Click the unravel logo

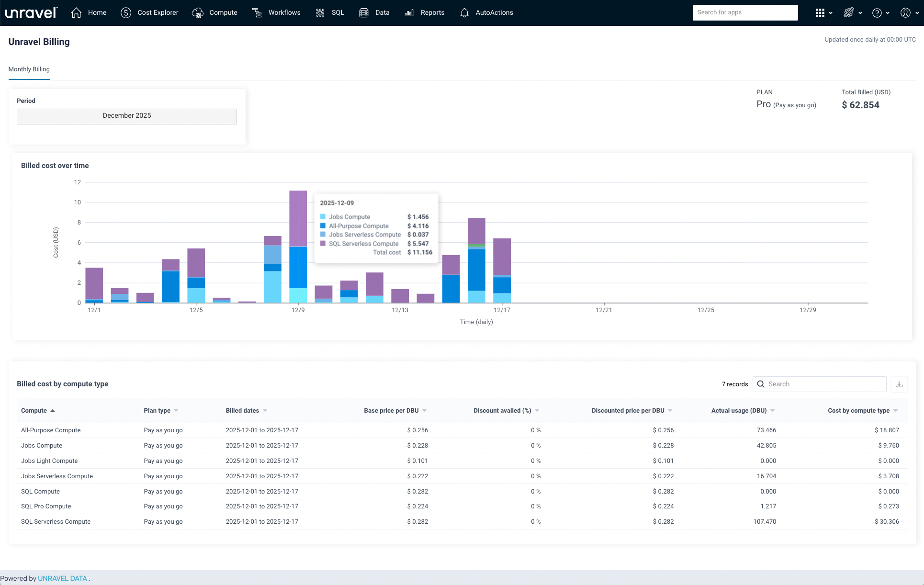[31, 13]
